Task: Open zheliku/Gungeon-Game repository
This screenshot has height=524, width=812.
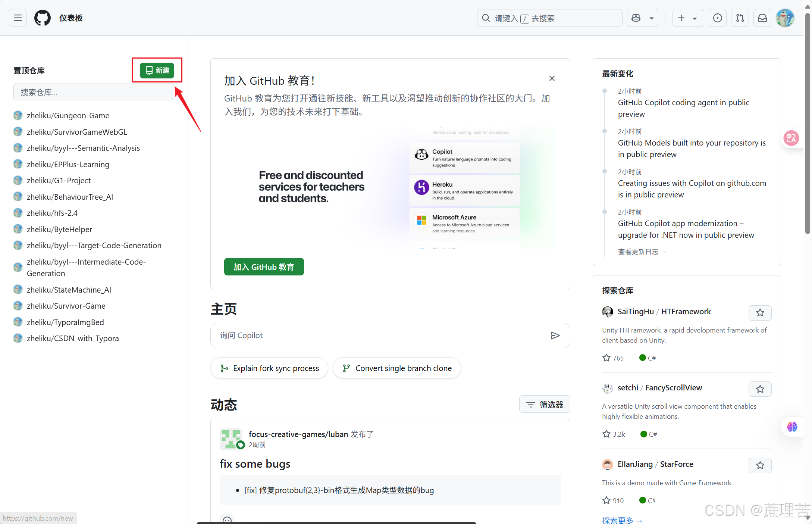Action: (68, 116)
